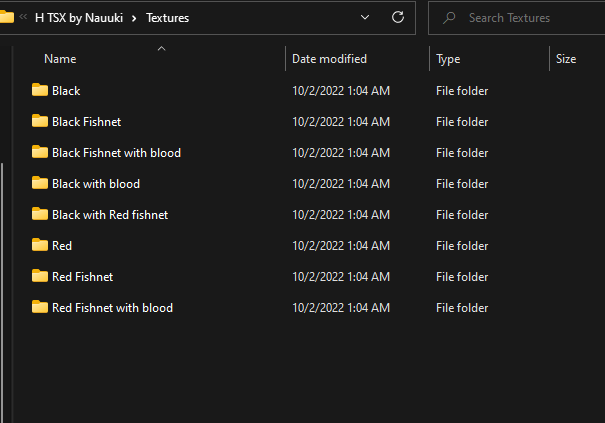This screenshot has width=605, height=423.
Task: Click the Red Fishnet folder icon
Action: coord(40,276)
